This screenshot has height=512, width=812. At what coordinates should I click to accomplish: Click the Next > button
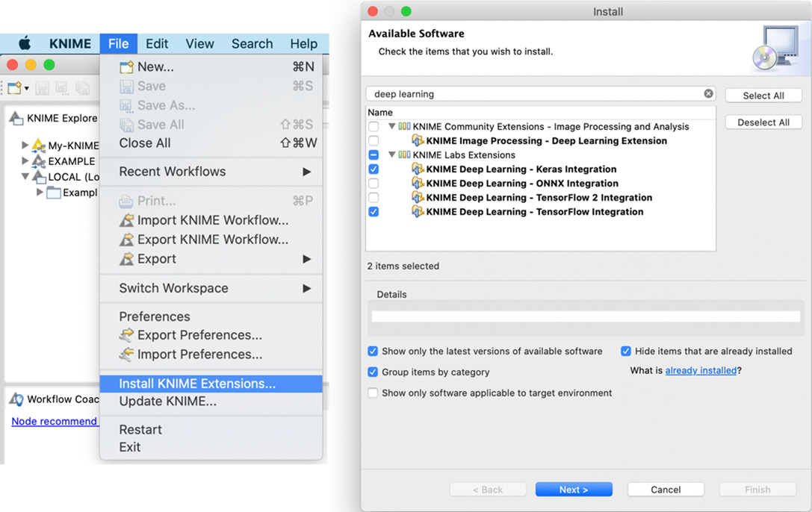click(x=574, y=490)
